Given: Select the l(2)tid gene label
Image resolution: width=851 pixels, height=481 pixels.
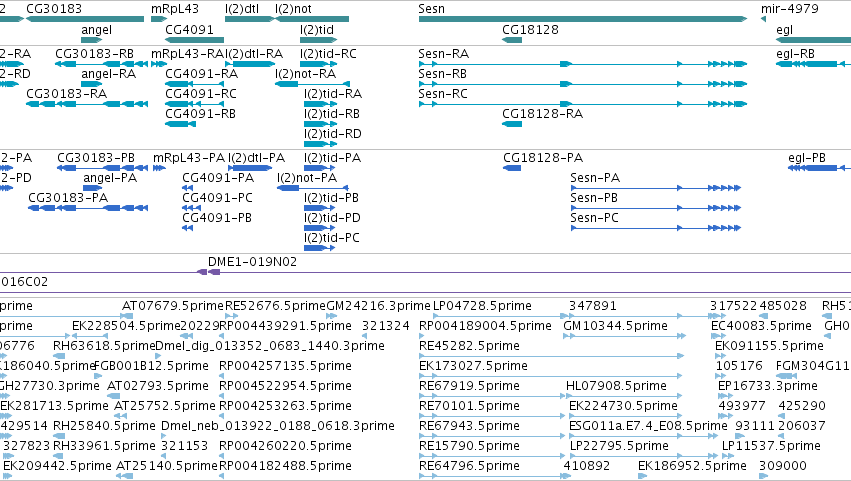Looking at the screenshot, I should [x=317, y=30].
